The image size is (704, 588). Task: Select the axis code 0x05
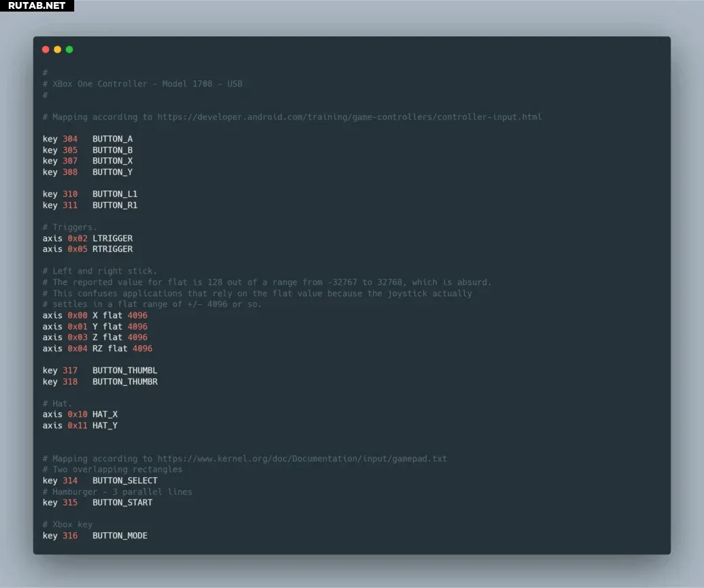[x=78, y=249]
